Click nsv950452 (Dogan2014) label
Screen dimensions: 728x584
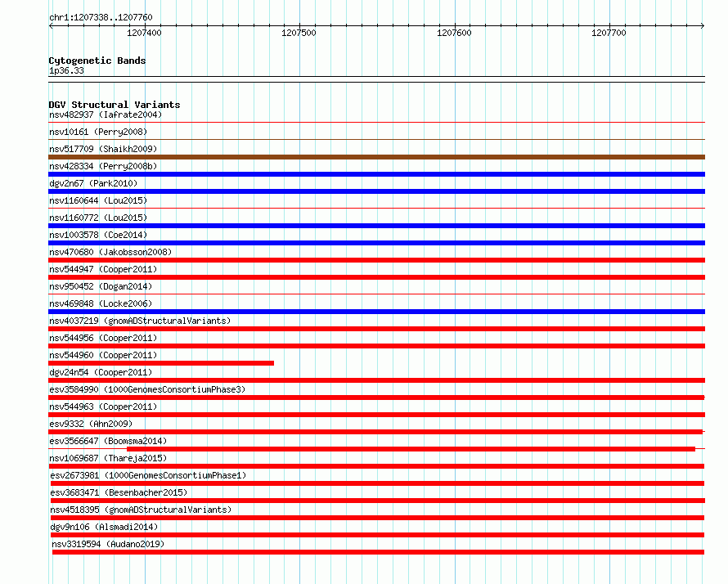point(101,286)
